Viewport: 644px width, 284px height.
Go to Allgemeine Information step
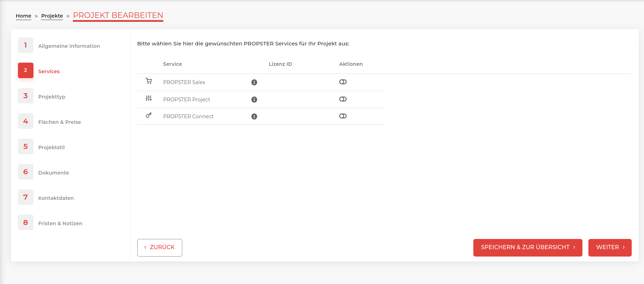tap(69, 46)
